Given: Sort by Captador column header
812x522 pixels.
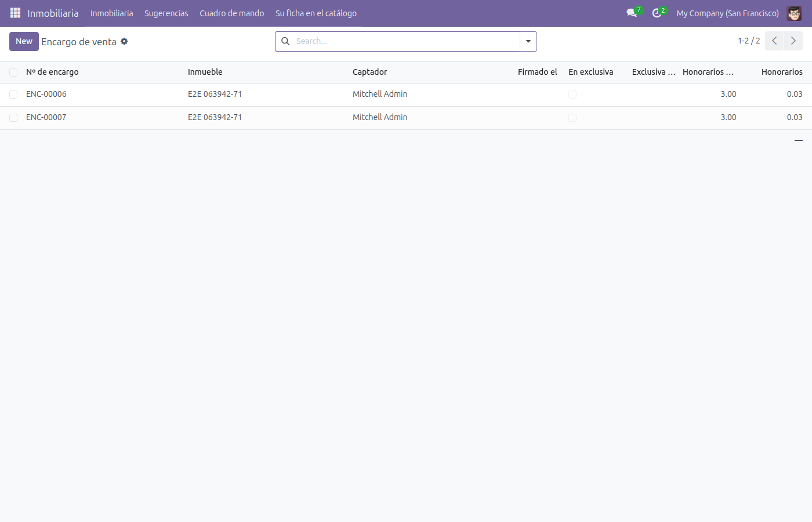Looking at the screenshot, I should (x=370, y=72).
